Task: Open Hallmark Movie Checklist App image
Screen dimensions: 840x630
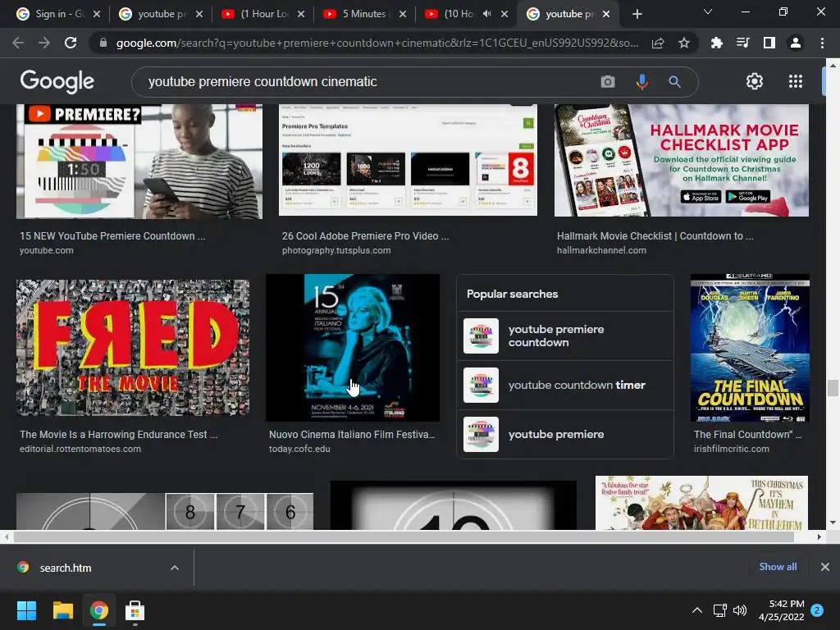Action: coord(682,160)
